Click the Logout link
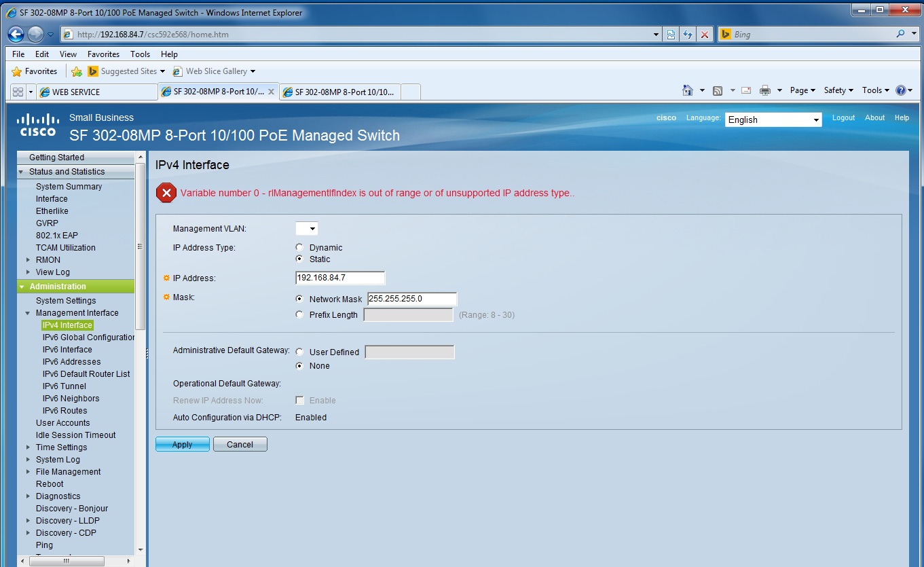 pos(843,117)
